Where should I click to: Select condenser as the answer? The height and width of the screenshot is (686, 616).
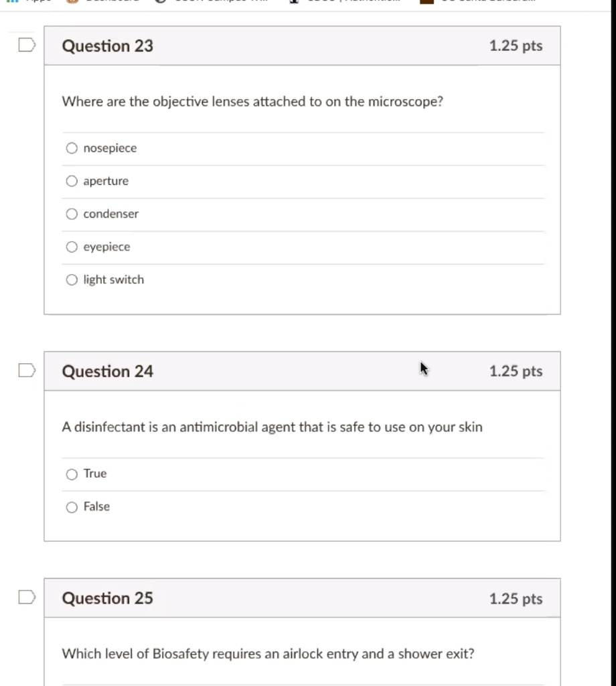click(72, 214)
